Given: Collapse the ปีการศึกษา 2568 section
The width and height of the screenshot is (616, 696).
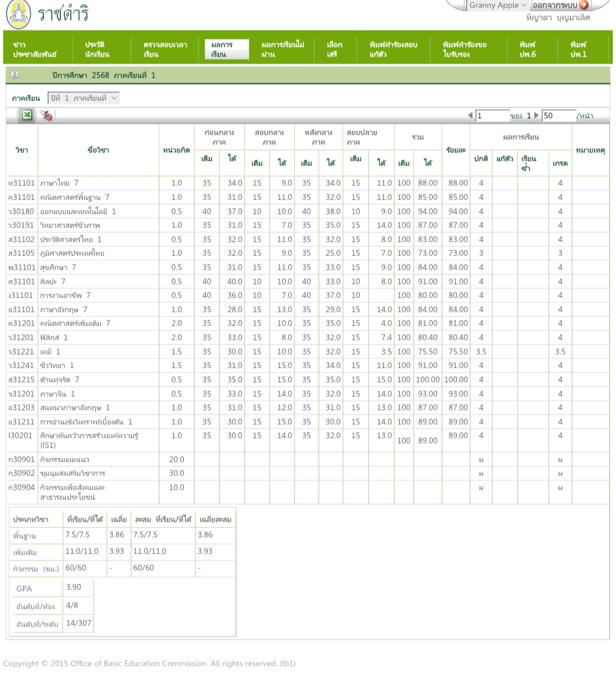Looking at the screenshot, I should point(15,75).
